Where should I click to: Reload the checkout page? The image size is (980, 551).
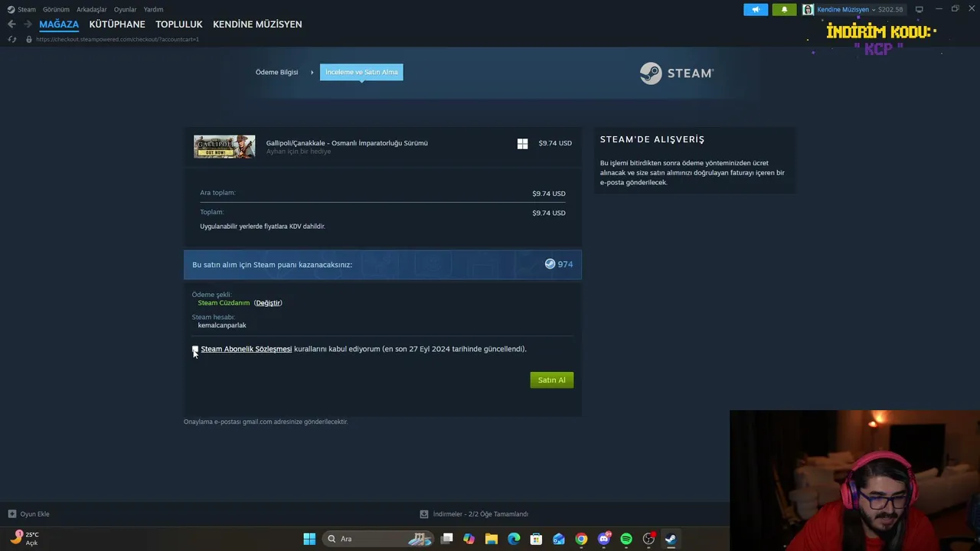point(11,39)
